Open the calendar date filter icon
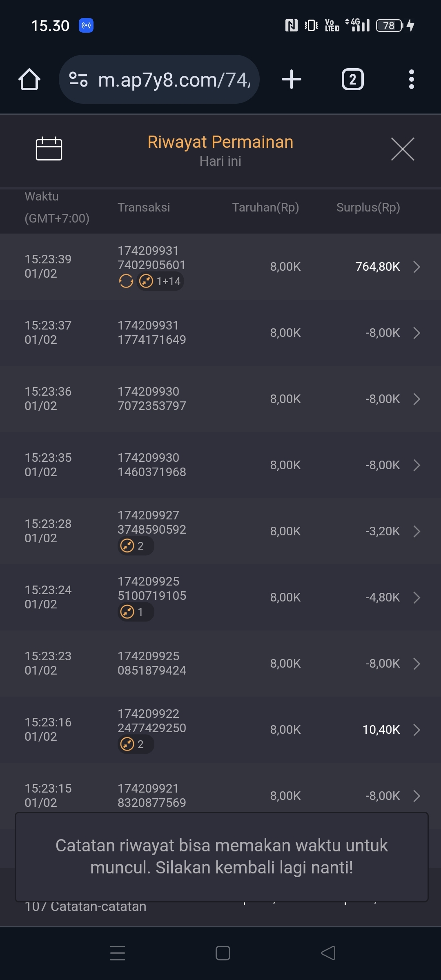This screenshot has height=980, width=441. tap(49, 149)
